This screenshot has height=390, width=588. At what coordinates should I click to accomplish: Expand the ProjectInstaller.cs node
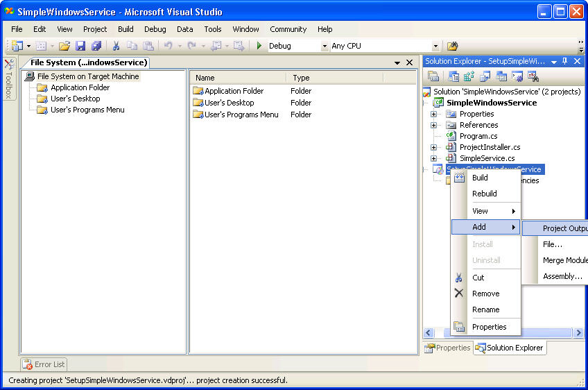point(433,148)
